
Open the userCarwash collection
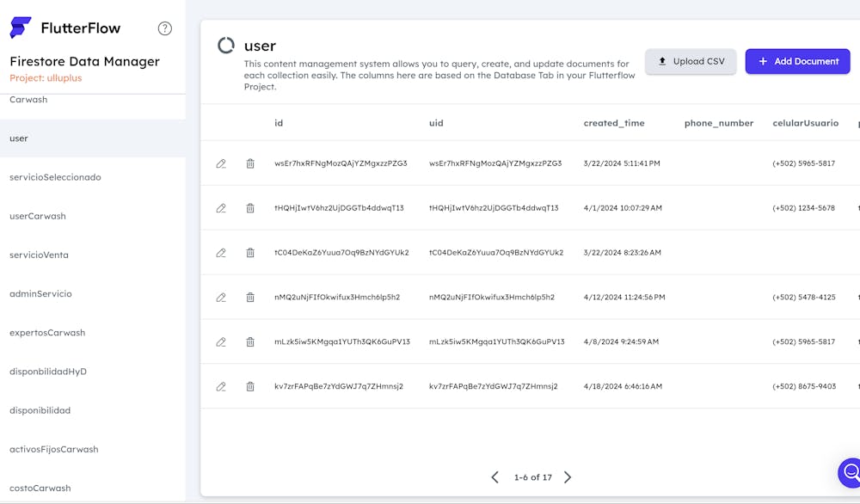click(x=38, y=216)
